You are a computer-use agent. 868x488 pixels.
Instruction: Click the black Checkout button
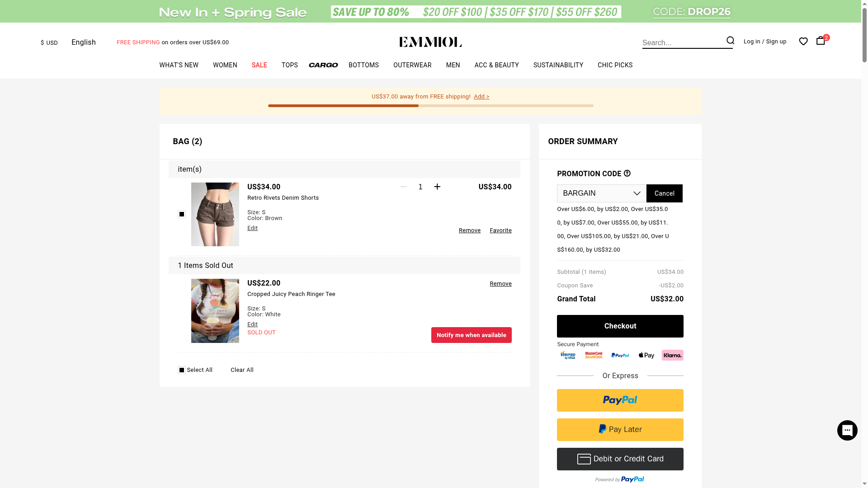(620, 326)
